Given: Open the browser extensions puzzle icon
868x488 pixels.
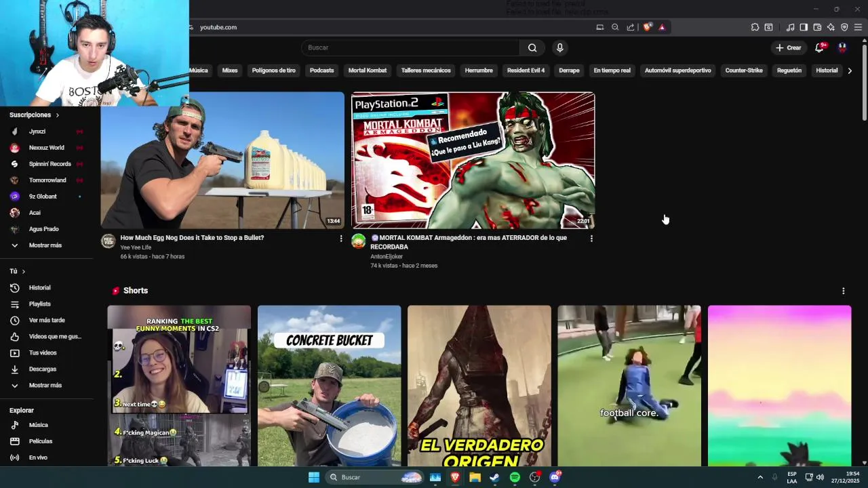Looking at the screenshot, I should [x=755, y=27].
